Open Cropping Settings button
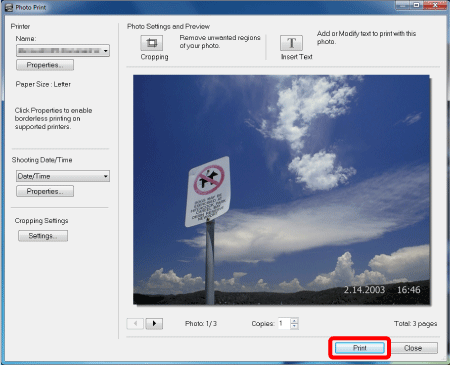 tap(43, 236)
